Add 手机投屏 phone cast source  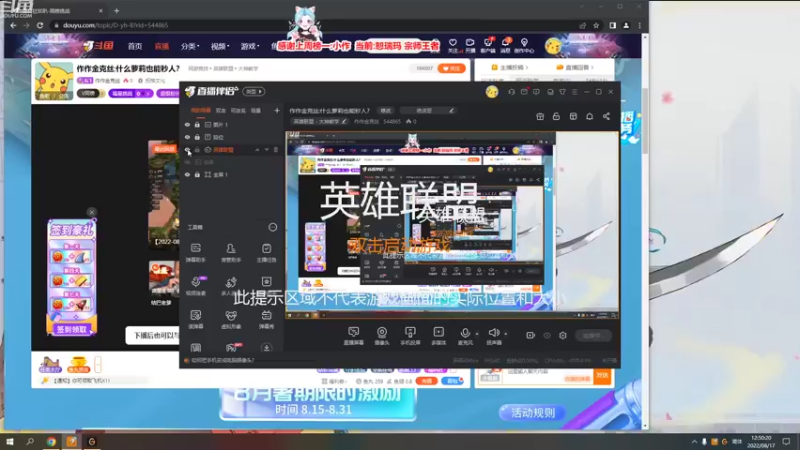pos(410,336)
